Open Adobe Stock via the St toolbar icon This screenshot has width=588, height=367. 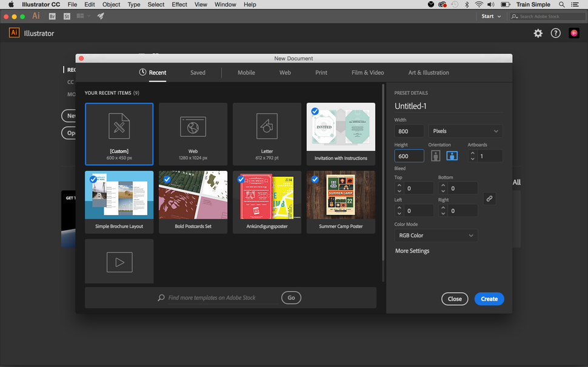tap(67, 16)
